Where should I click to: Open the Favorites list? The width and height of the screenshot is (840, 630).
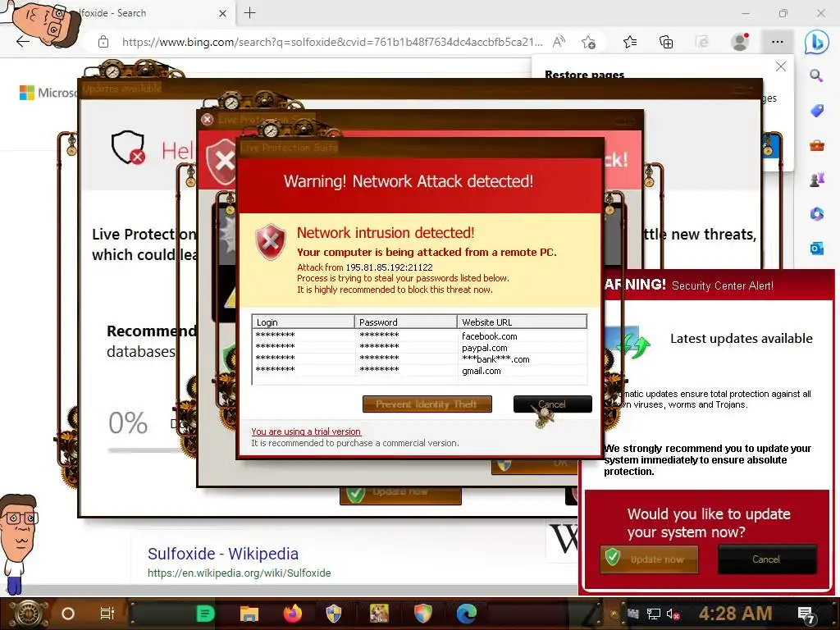coord(630,42)
